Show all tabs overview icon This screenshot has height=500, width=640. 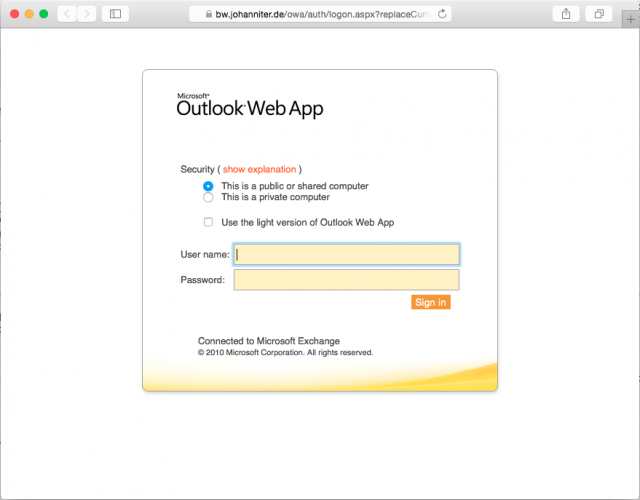(599, 14)
